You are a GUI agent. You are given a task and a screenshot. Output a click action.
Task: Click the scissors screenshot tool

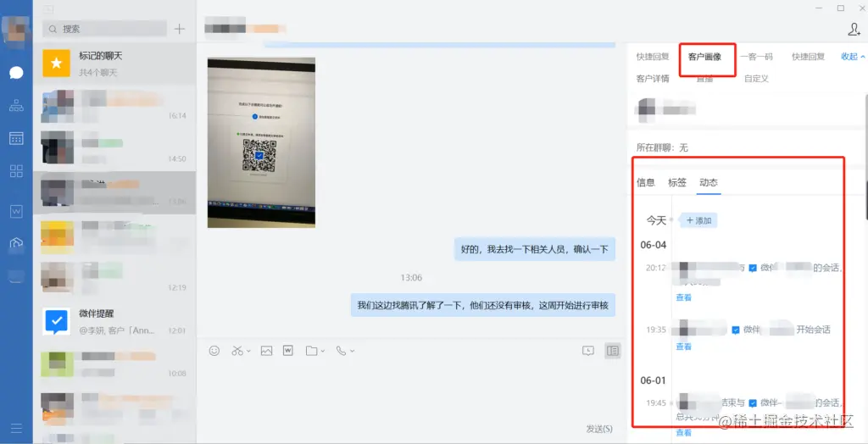click(x=237, y=351)
